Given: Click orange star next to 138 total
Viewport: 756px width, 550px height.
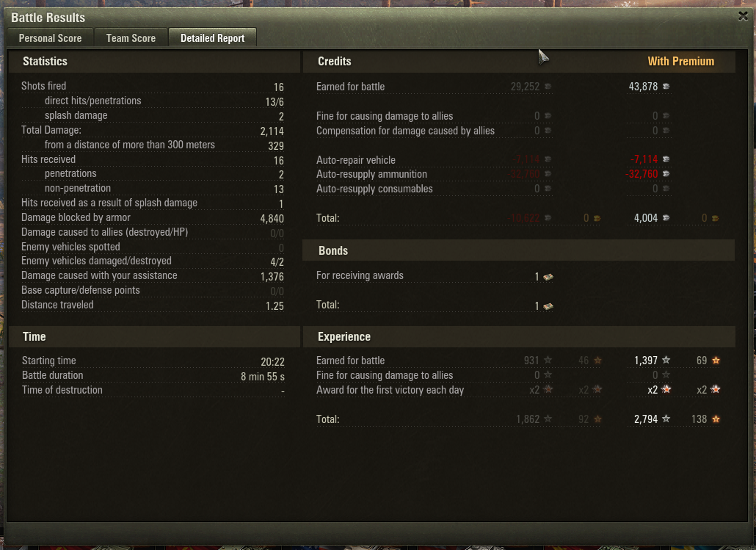Looking at the screenshot, I should point(716,419).
